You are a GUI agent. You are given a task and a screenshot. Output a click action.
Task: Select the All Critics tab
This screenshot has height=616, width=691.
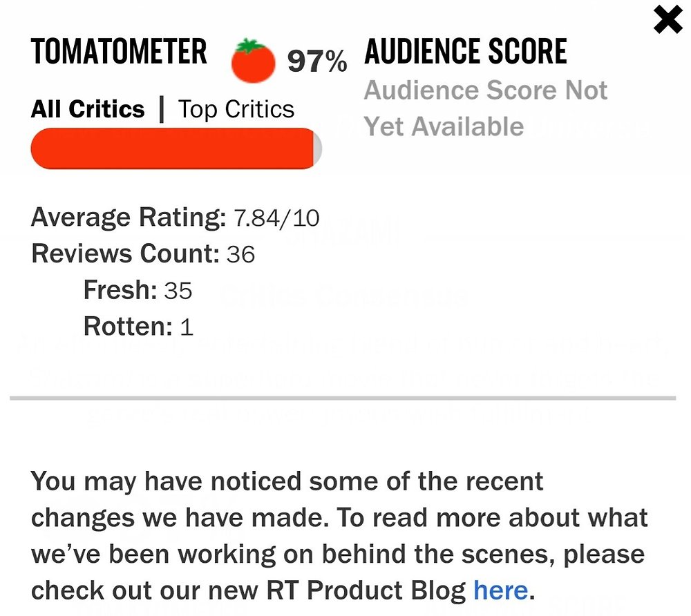pos(88,109)
